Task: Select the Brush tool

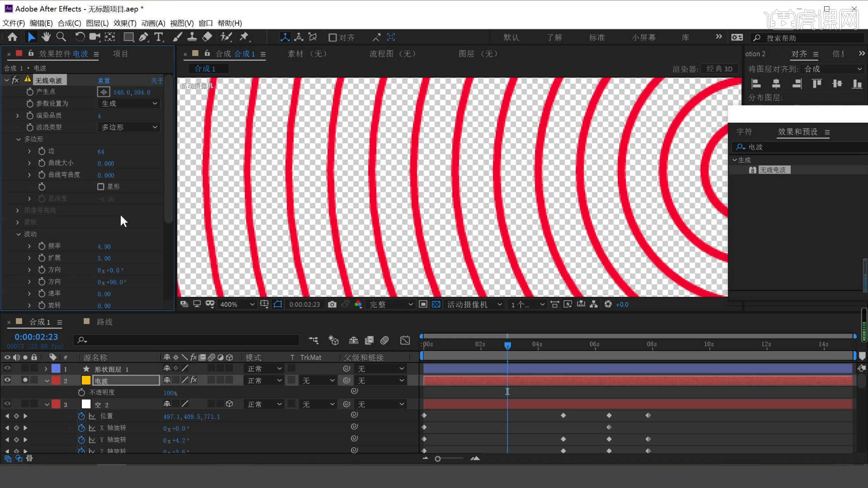Action: pos(178,37)
